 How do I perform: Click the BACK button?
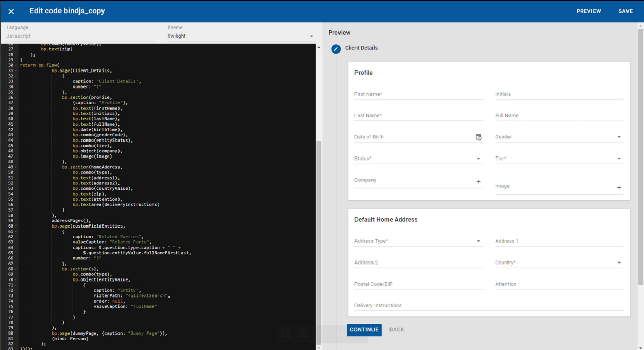point(397,330)
